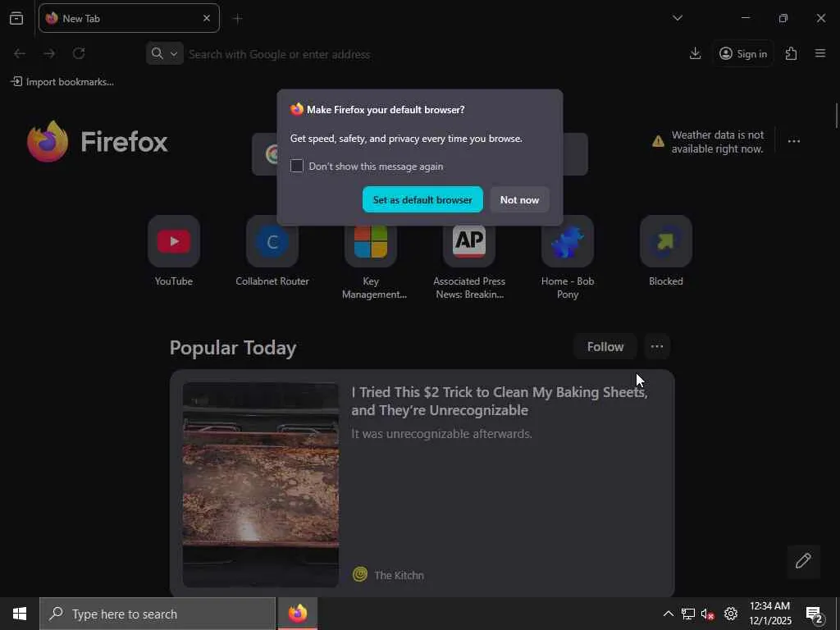Viewport: 840px width, 630px height.
Task: Check Don't show this message again
Action: [x=297, y=166]
